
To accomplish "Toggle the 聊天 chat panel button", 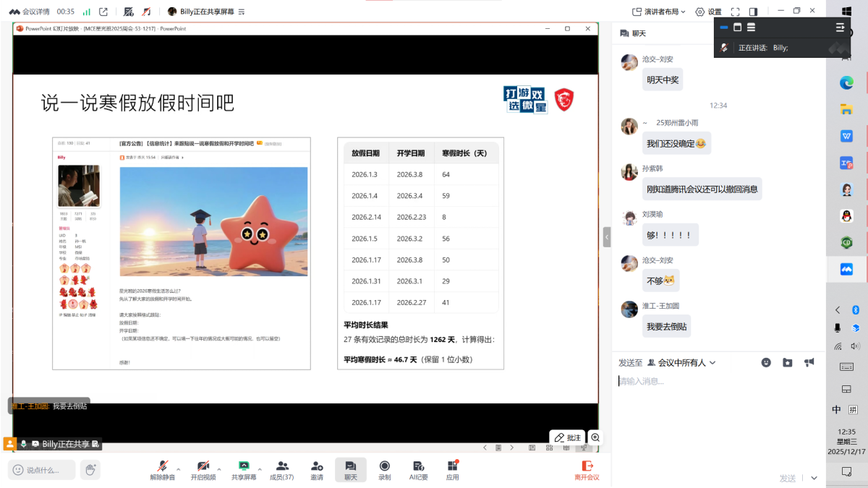I will 350,469.
